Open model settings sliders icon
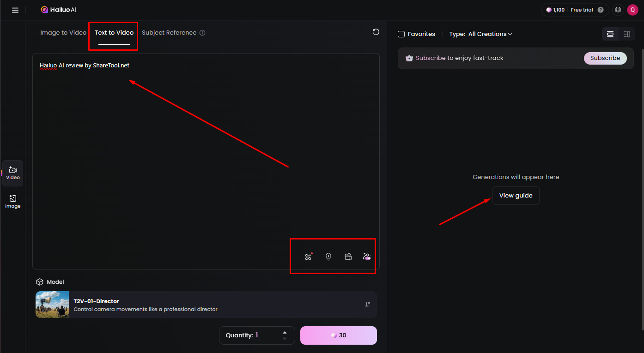This screenshot has width=644, height=353. [x=368, y=305]
